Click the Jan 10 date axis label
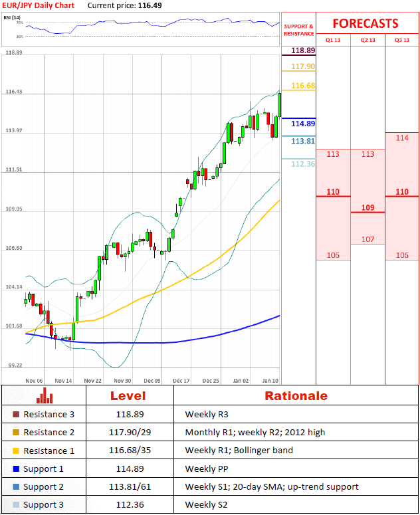 (270, 381)
